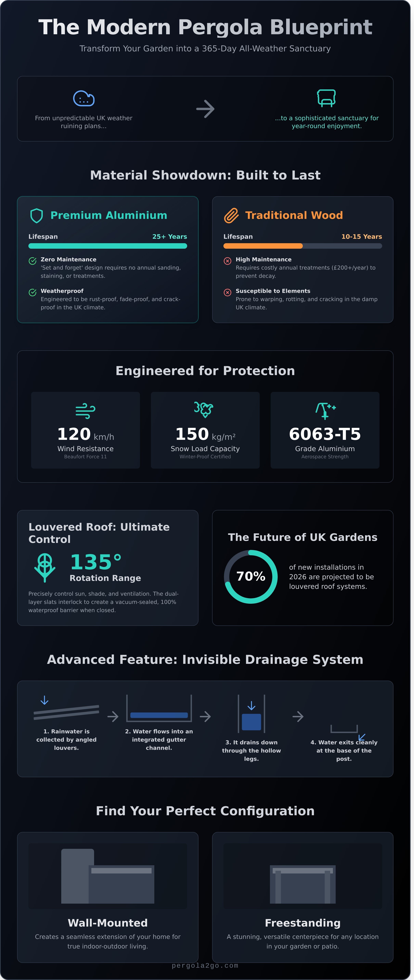Click the arrow between drainage steps 1 and 2
Image resolution: width=414 pixels, height=980 pixels.
(113, 716)
